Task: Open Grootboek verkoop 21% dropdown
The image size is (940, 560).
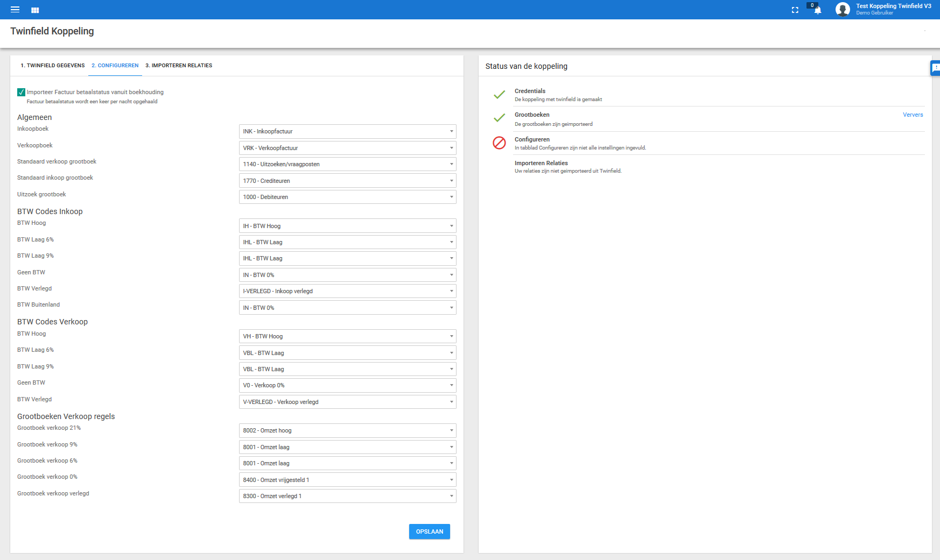Action: (x=348, y=430)
